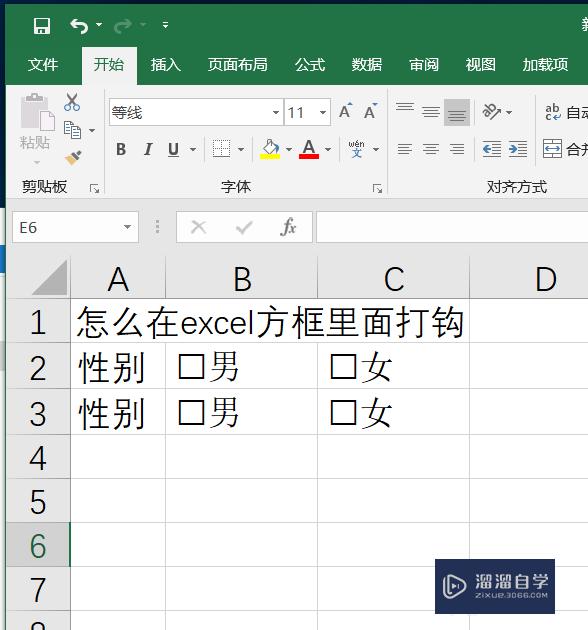
Task: Click the Wrap Text 自动 button
Action: (566, 112)
